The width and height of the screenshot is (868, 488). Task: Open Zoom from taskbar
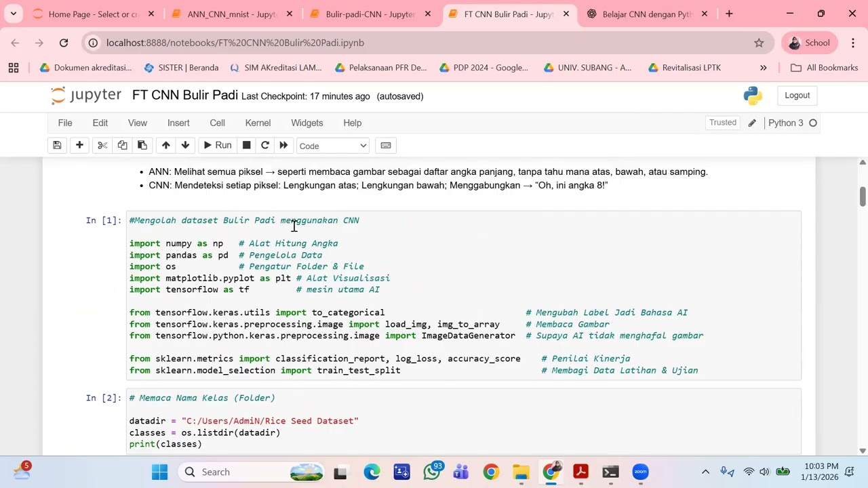coord(641,472)
